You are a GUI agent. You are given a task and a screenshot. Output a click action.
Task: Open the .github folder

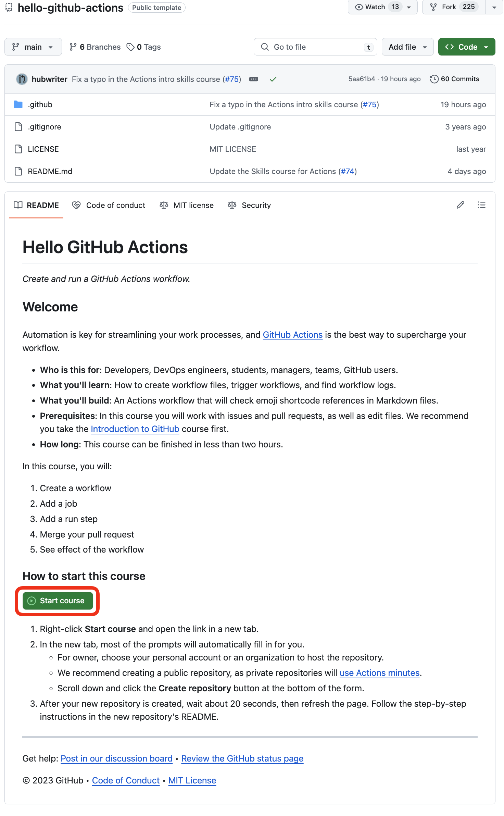click(40, 104)
